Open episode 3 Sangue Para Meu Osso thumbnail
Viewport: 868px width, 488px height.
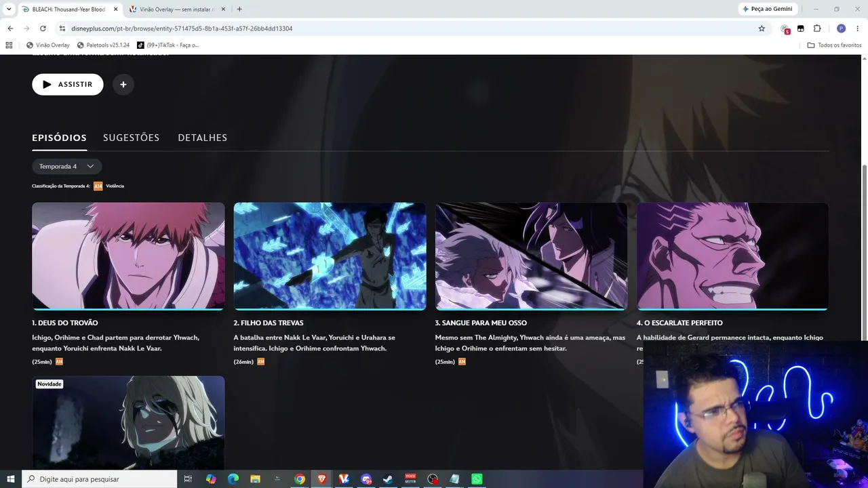[x=531, y=256]
